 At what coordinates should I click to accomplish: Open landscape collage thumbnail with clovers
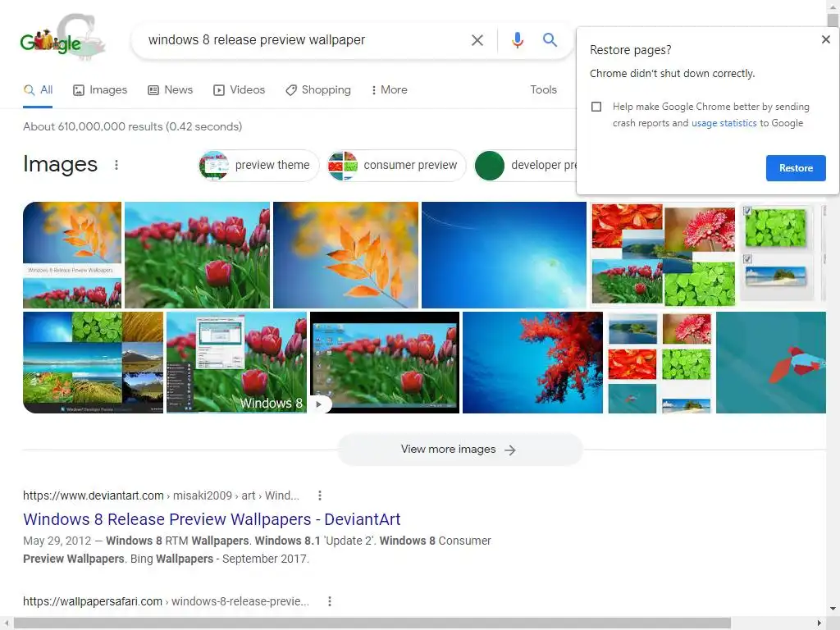(x=94, y=363)
